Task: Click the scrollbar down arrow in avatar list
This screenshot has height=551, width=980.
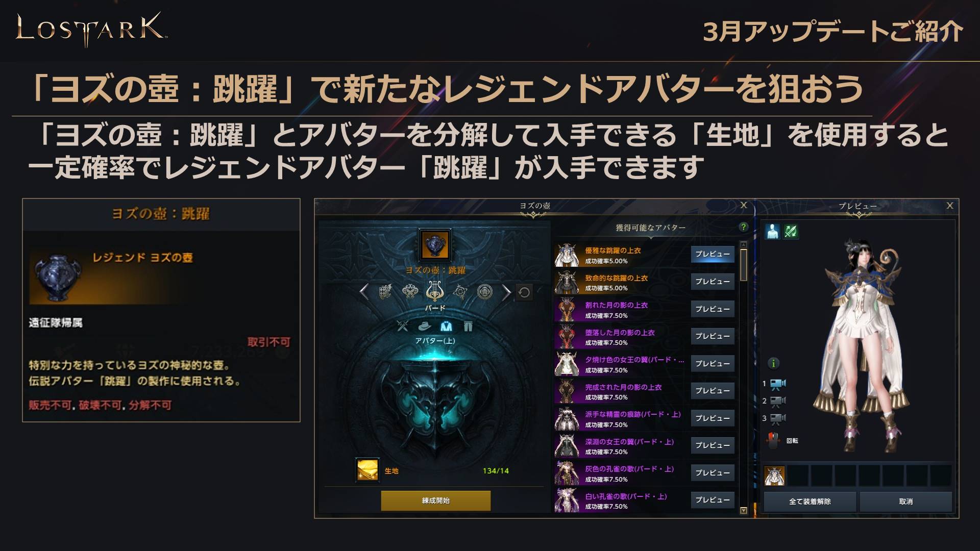Action: [744, 510]
